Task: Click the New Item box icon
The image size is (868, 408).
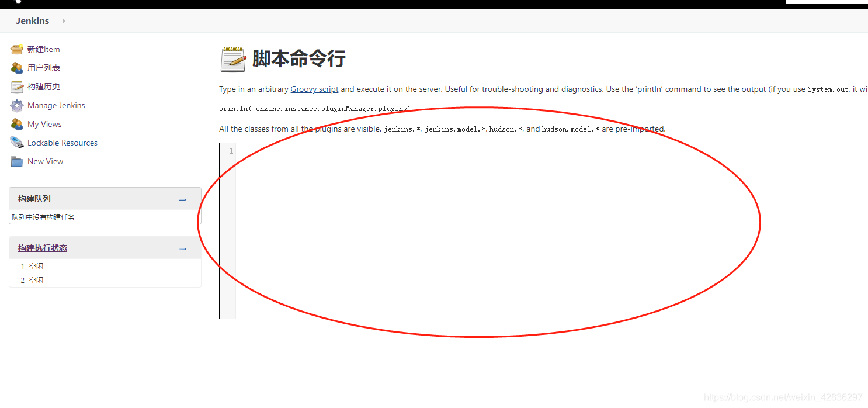Action: coord(16,49)
